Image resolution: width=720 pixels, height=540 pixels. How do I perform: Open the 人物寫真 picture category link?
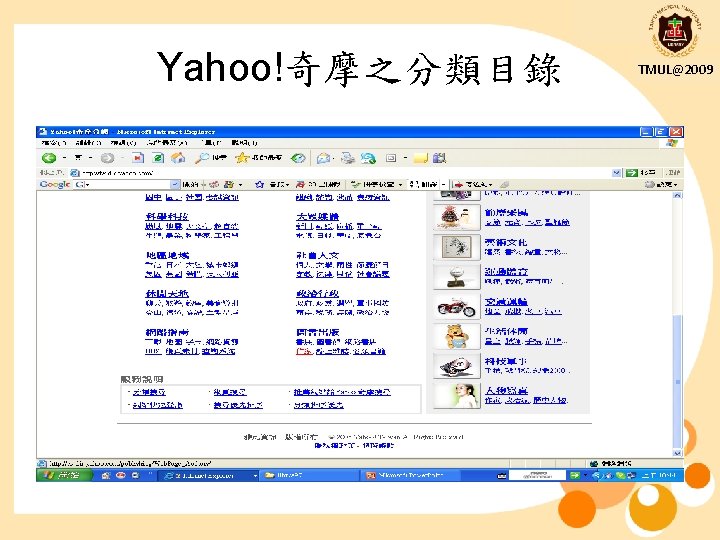pyautogui.click(x=506, y=390)
